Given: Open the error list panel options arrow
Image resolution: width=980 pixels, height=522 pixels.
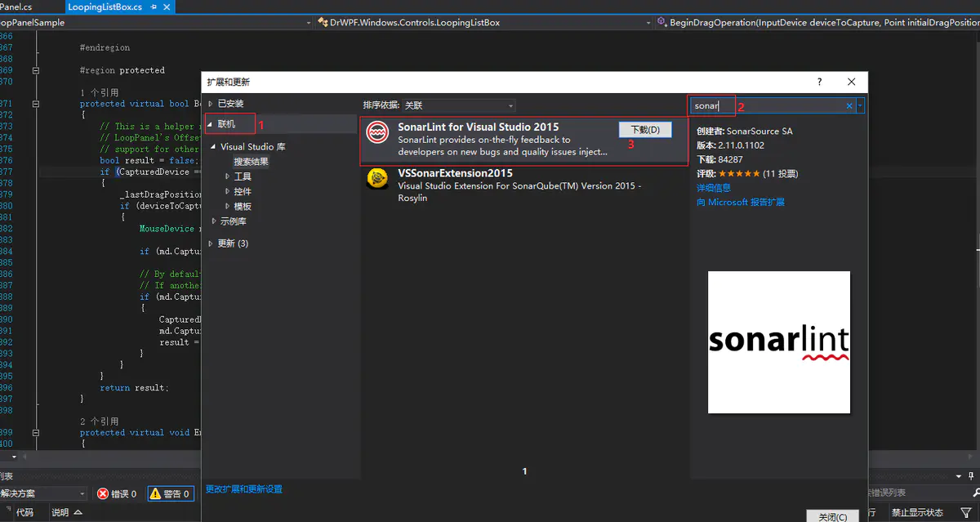Looking at the screenshot, I should pos(958,476).
